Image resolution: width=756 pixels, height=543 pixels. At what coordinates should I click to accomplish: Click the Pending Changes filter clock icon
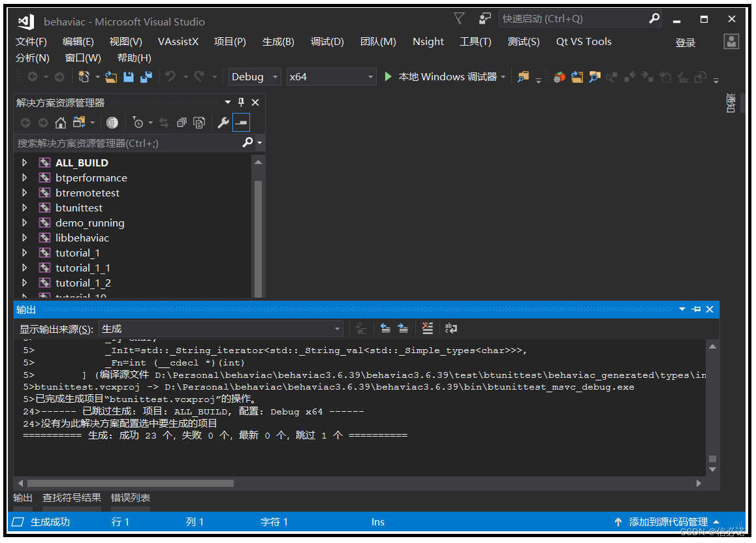tap(138, 123)
